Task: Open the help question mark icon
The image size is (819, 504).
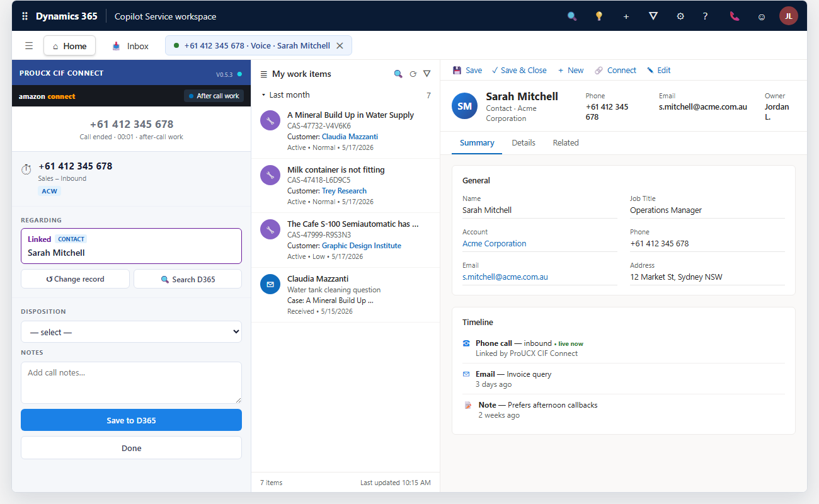Action: (x=705, y=16)
